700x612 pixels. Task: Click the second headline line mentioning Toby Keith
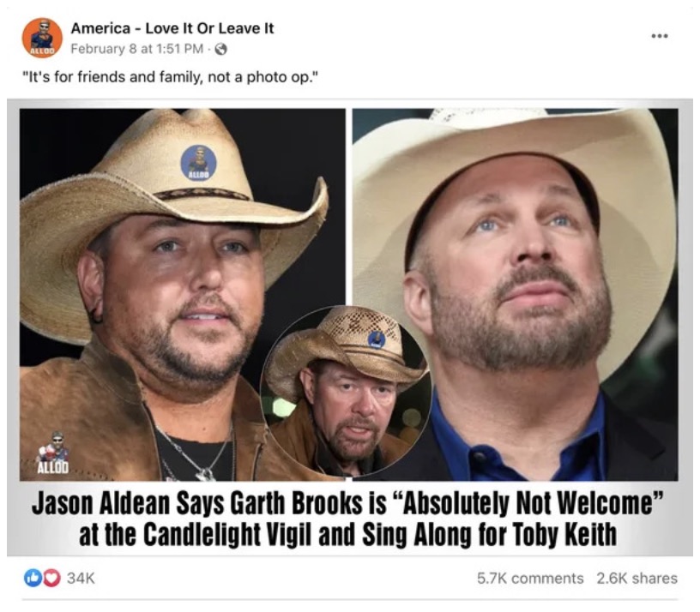347,534
